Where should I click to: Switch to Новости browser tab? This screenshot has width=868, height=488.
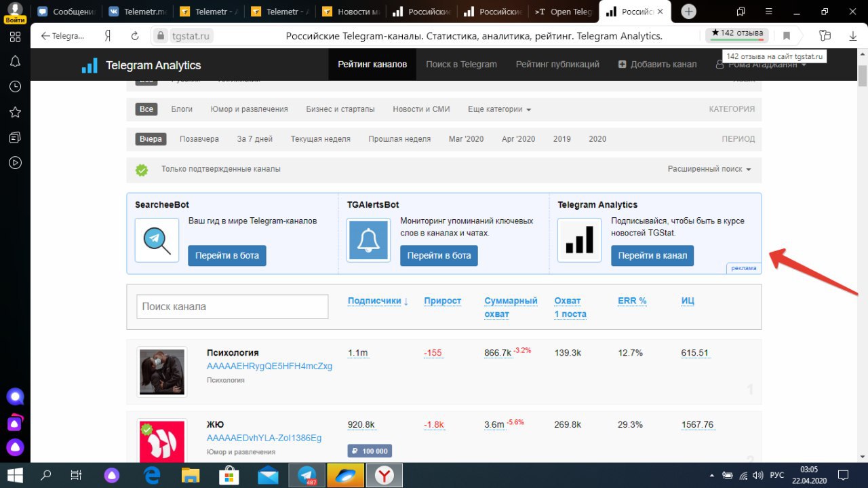351,12
